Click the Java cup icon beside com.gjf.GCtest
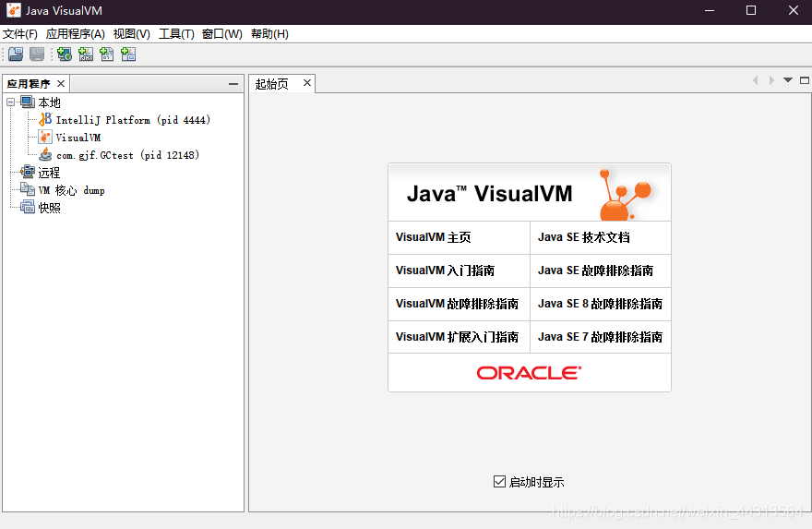Viewport: 812px width, 529px height. pos(45,154)
